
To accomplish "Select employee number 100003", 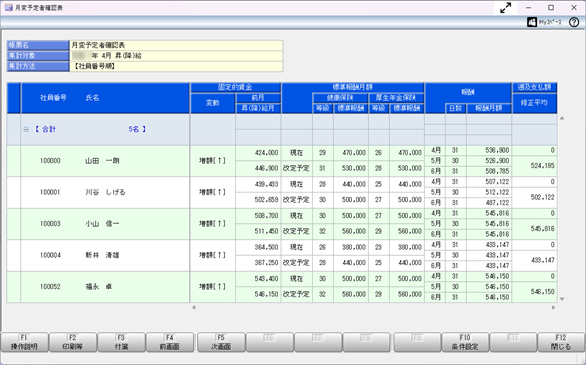I will (50, 224).
